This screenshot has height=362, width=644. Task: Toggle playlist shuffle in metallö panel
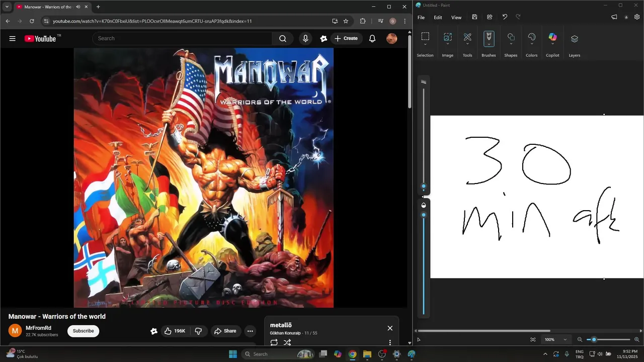tap(287, 342)
